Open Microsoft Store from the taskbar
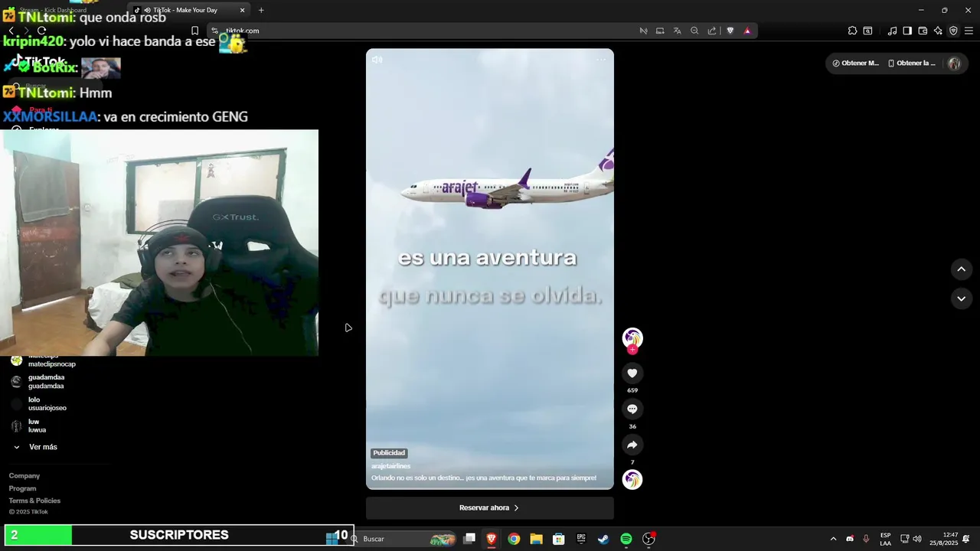This screenshot has width=980, height=551. click(x=559, y=539)
